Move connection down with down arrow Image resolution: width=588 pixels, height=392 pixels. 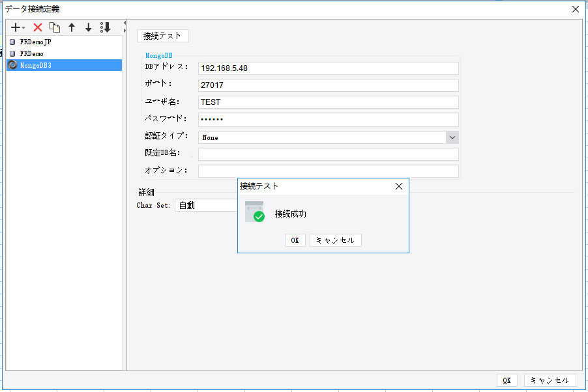pyautogui.click(x=89, y=27)
